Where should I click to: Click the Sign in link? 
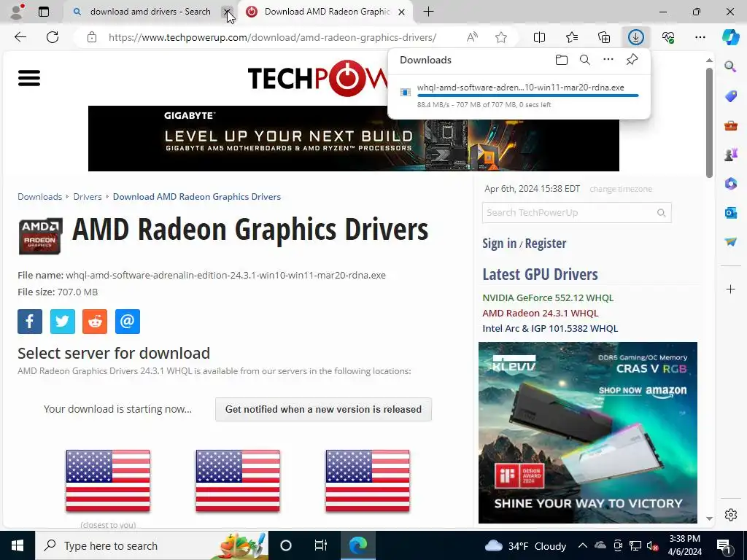pyautogui.click(x=499, y=244)
